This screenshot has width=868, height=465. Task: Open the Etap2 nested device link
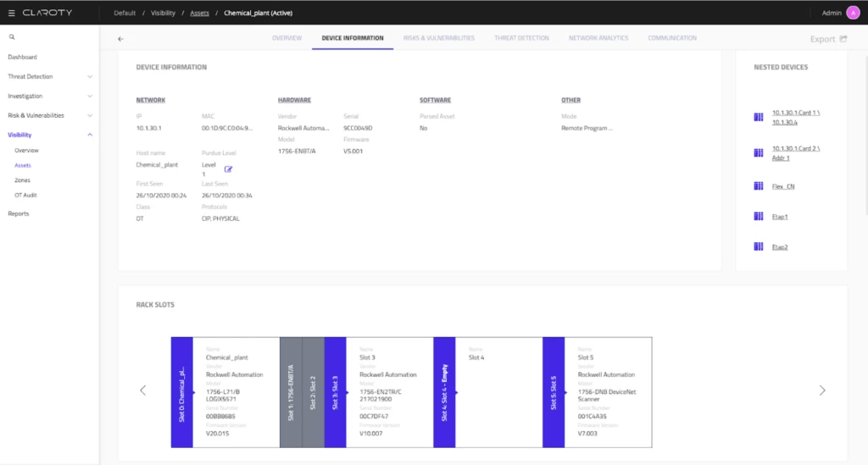point(780,247)
